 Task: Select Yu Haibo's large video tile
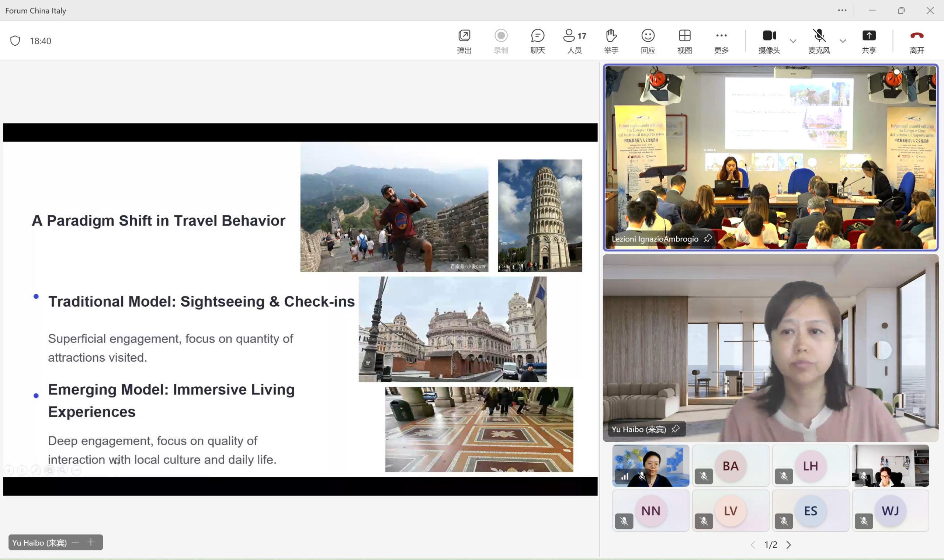(770, 348)
